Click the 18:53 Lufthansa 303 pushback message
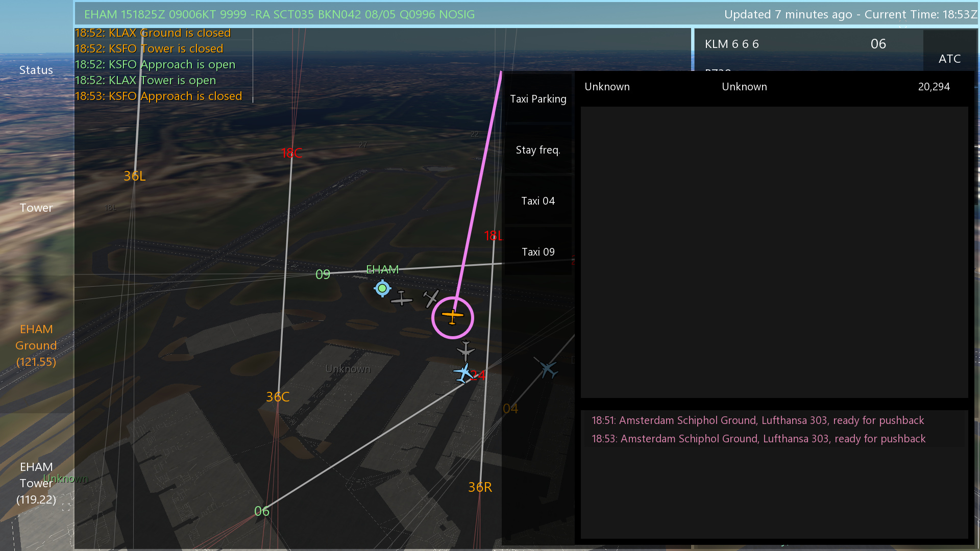 pos(758,439)
